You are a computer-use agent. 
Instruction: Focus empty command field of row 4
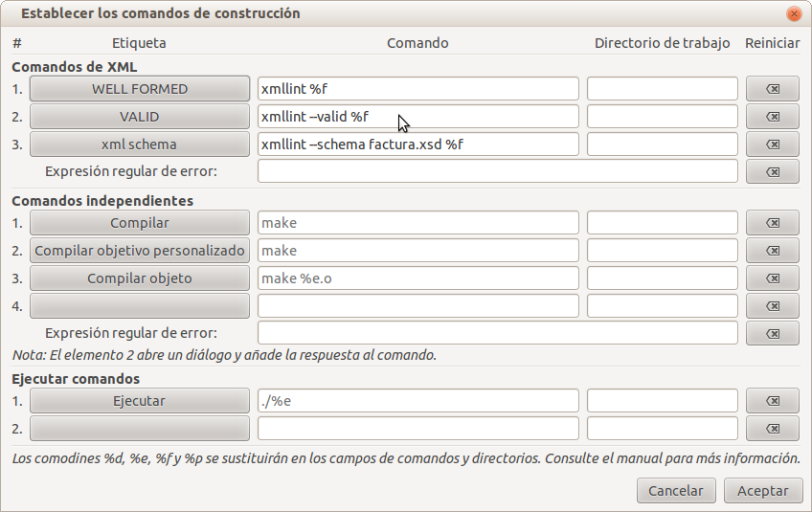[x=417, y=306]
